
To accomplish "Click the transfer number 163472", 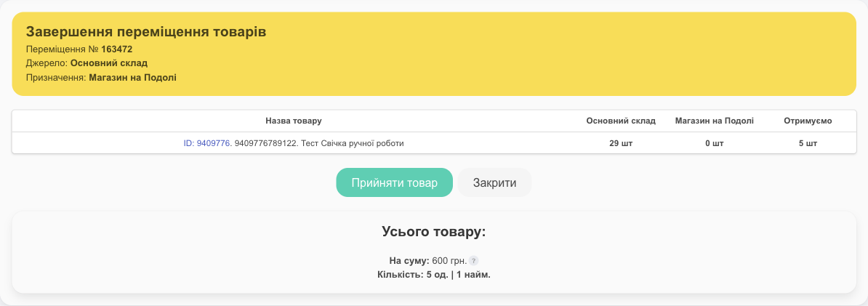I will click(117, 49).
